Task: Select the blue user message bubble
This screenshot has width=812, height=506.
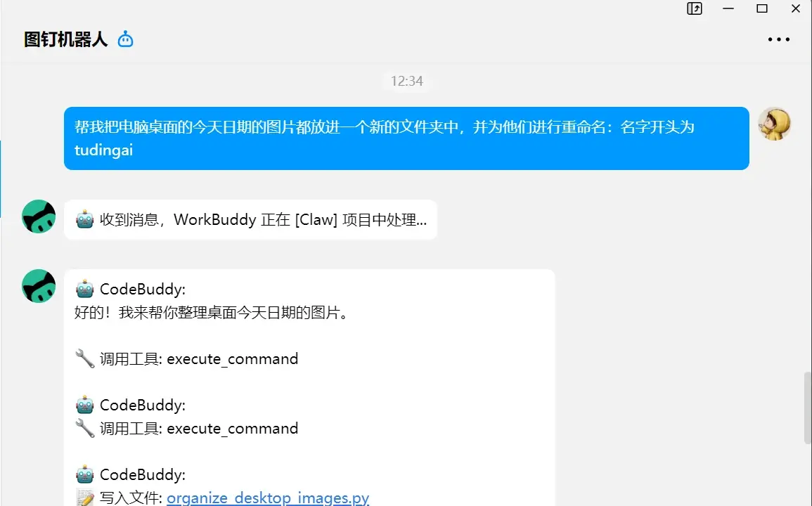Action: pos(406,138)
